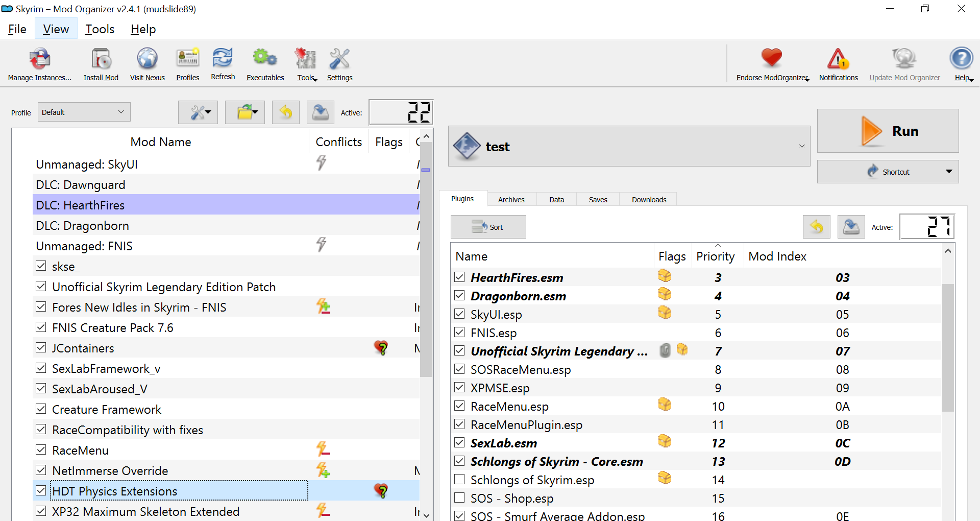
Task: Click the plugin list vertical scrollbar thumb
Action: coord(948,347)
